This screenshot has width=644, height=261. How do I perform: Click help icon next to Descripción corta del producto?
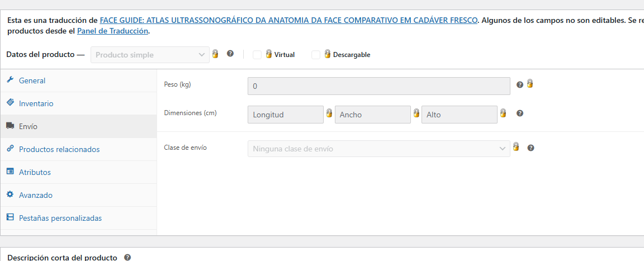[127, 257]
